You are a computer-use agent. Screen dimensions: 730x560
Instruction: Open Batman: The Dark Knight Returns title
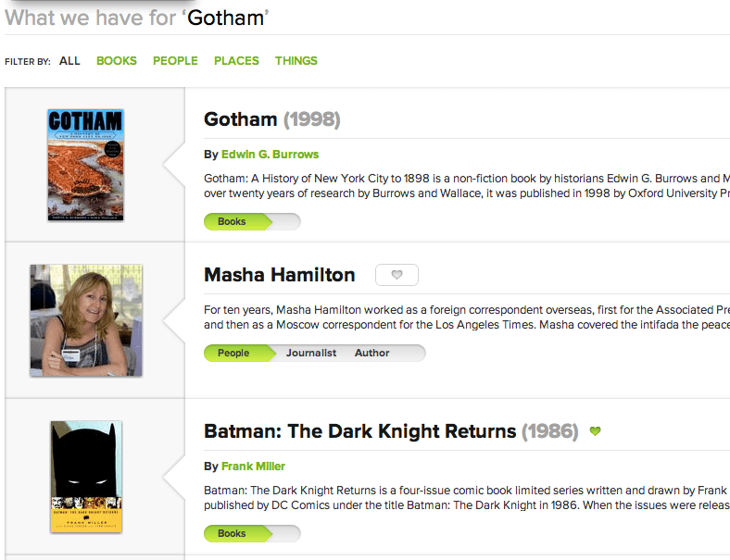pyautogui.click(x=359, y=431)
